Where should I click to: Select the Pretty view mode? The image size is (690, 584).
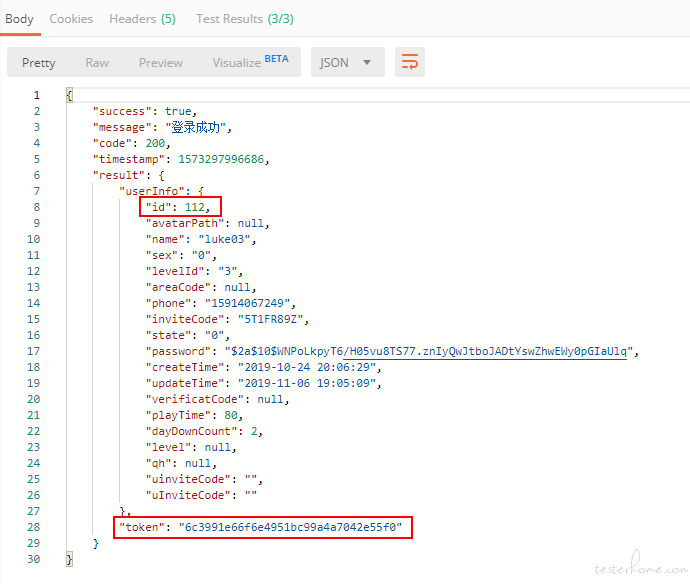(39, 62)
